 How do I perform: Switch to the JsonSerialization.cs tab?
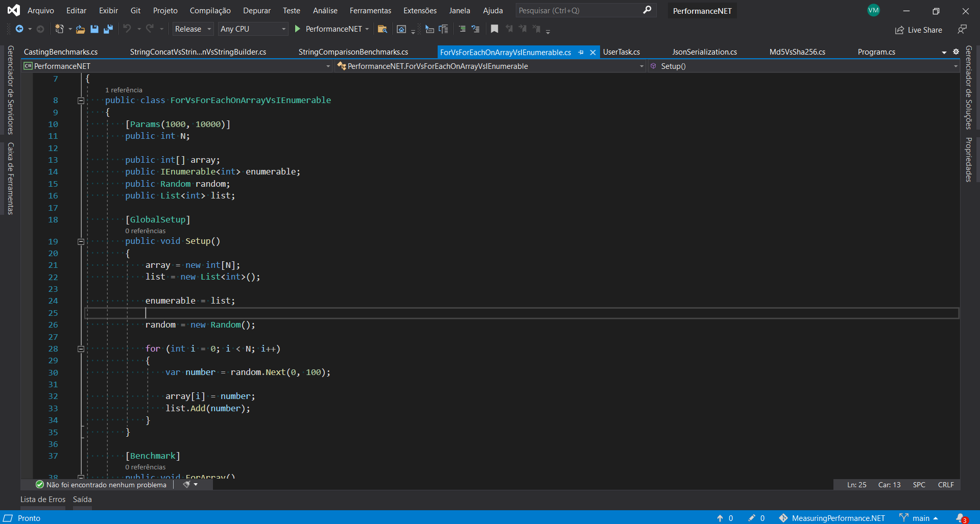click(x=704, y=52)
